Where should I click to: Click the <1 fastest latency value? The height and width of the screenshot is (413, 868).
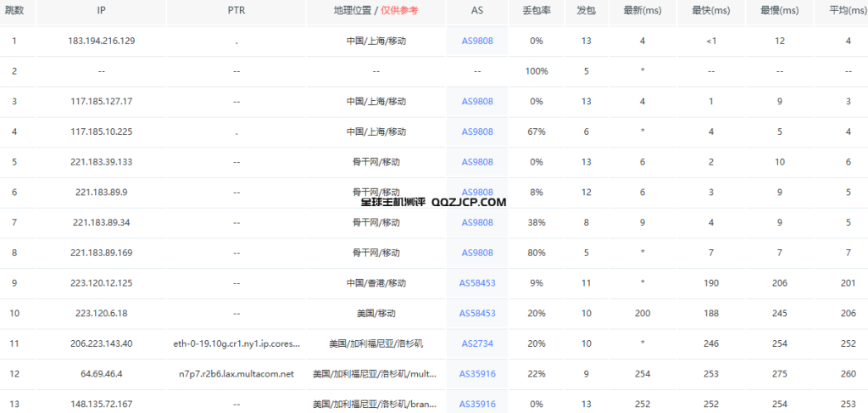tap(711, 41)
